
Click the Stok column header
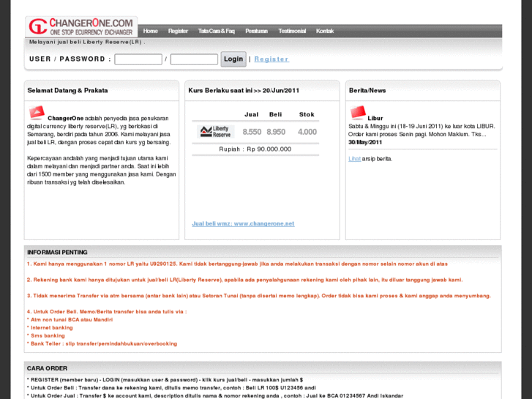coord(307,114)
